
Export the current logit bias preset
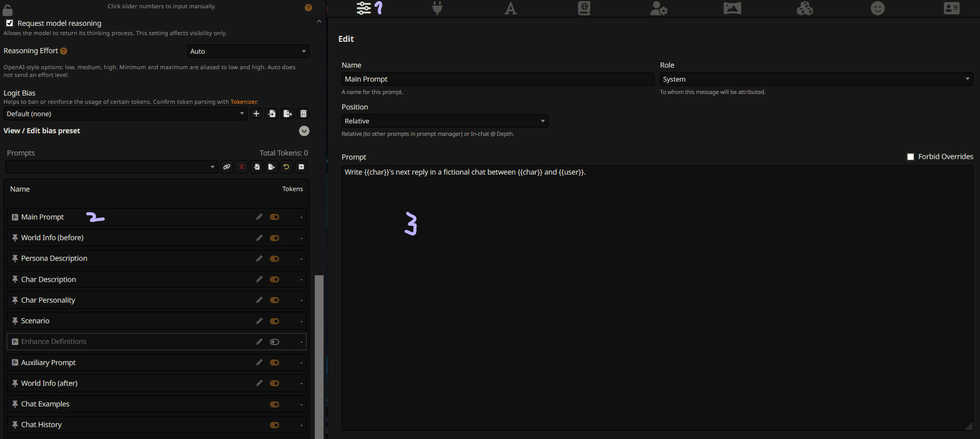coord(288,114)
